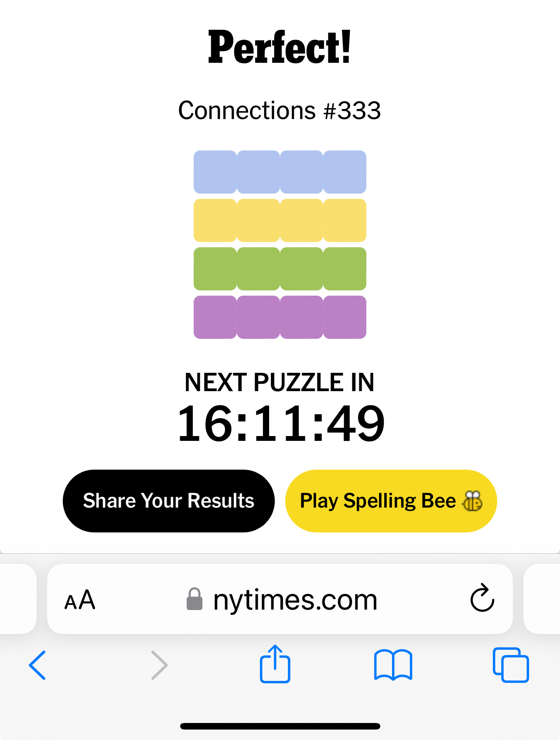This screenshot has height=740, width=560.
Task: Click the first green square
Action: point(215,269)
